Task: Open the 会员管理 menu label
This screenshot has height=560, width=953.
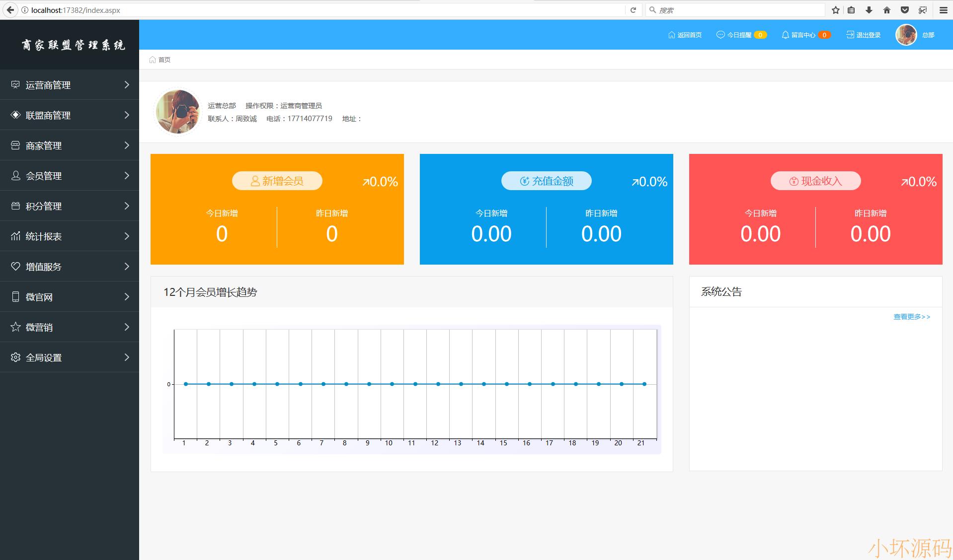Action: pos(44,176)
